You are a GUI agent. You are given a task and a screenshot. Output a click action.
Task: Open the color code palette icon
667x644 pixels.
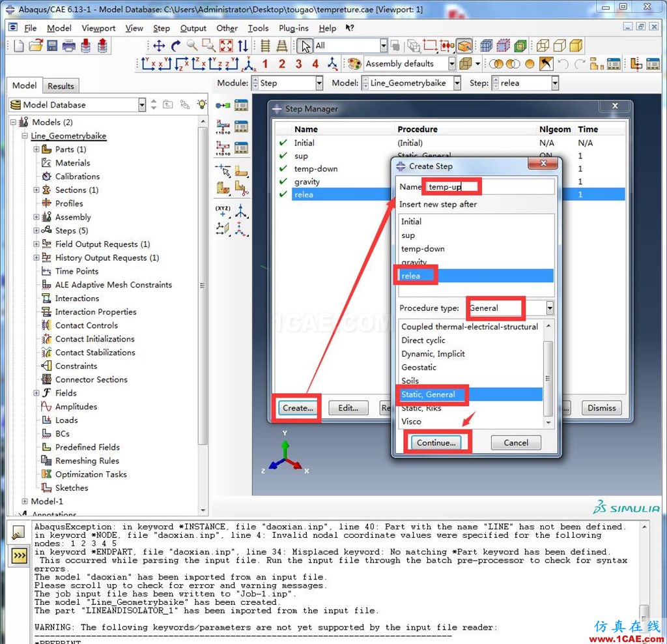point(354,64)
